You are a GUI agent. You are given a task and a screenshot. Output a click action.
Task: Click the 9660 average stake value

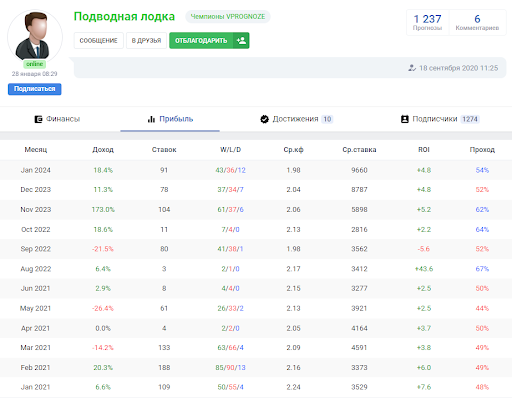click(359, 170)
